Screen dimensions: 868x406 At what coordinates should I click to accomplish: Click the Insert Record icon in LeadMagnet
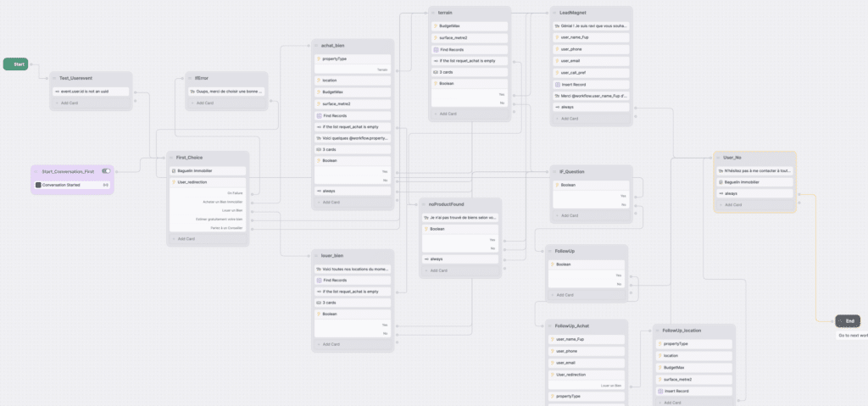[556, 85]
